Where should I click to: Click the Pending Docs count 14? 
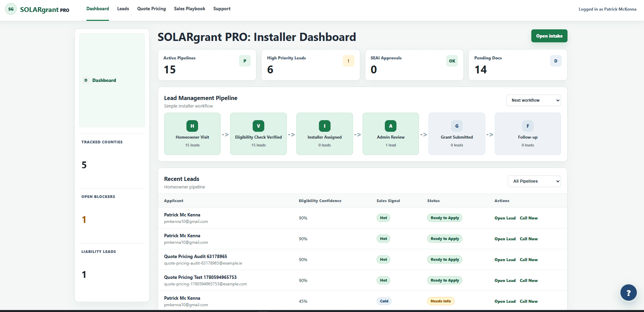pyautogui.click(x=481, y=70)
